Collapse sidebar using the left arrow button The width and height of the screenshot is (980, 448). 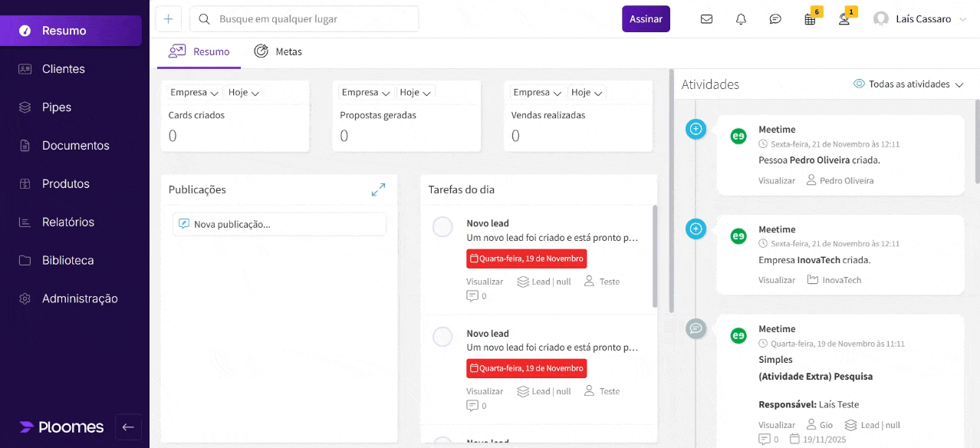128,427
